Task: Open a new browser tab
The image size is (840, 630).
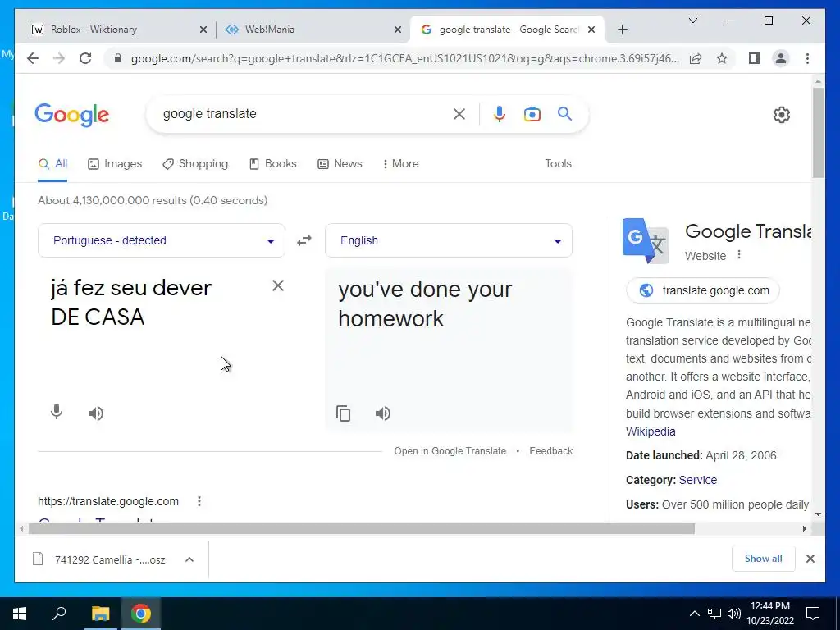Action: [x=622, y=30]
